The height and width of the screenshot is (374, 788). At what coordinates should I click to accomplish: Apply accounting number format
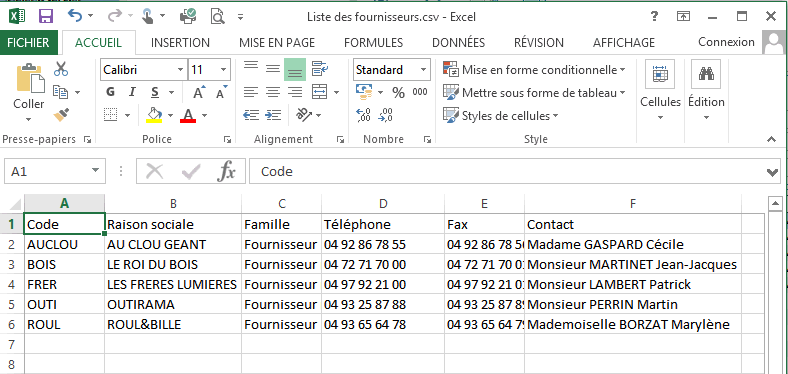(364, 92)
